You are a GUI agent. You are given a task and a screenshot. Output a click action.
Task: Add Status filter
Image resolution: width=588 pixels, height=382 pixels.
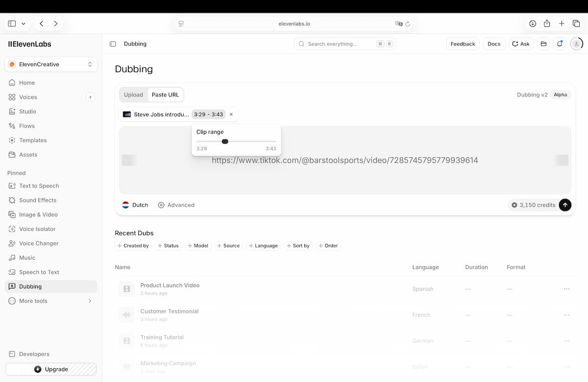[168, 246]
